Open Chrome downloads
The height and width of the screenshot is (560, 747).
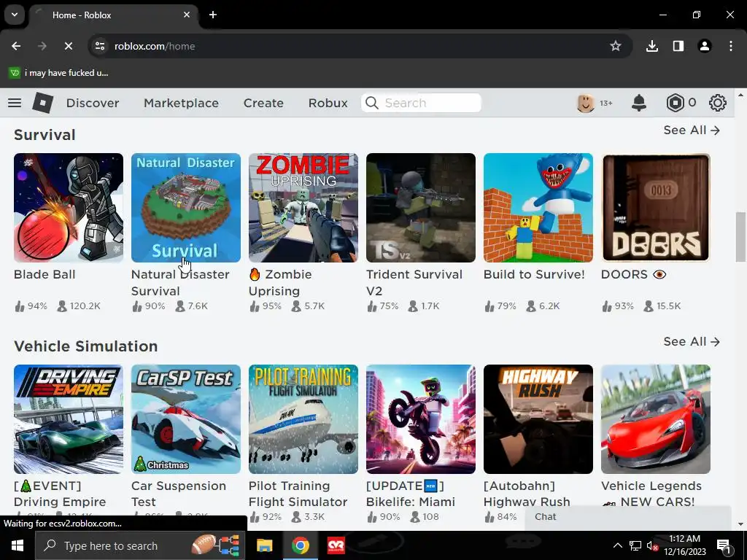coord(652,46)
